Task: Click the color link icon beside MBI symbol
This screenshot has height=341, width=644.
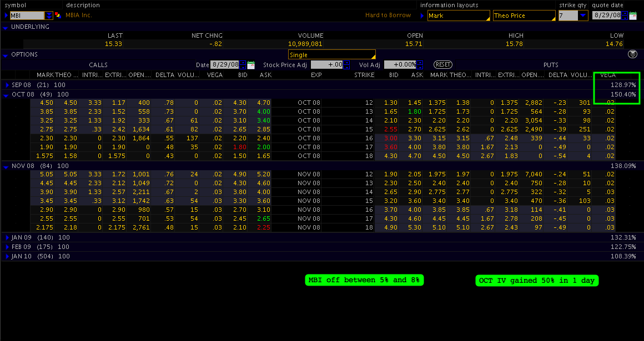Action: click(x=58, y=16)
